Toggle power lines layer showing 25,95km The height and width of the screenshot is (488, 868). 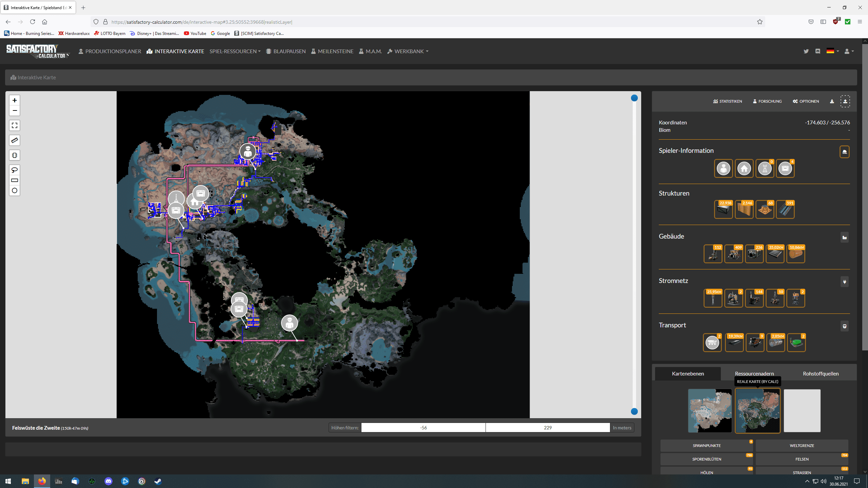(x=713, y=298)
